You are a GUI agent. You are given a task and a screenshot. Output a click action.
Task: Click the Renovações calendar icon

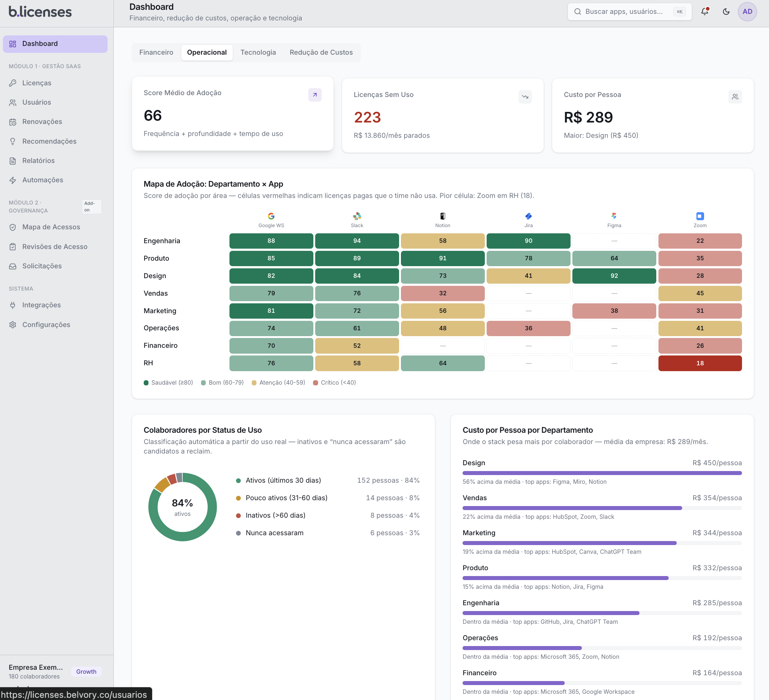(13, 122)
